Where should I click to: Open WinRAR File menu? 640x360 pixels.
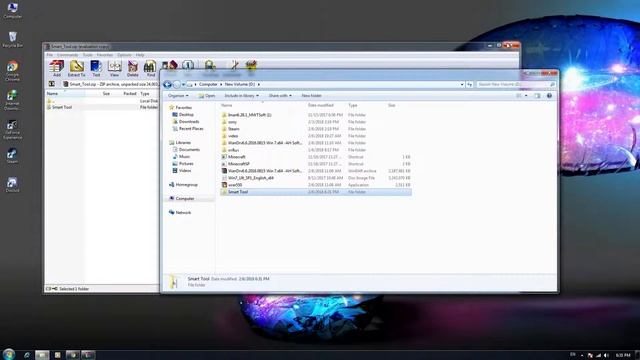49,55
